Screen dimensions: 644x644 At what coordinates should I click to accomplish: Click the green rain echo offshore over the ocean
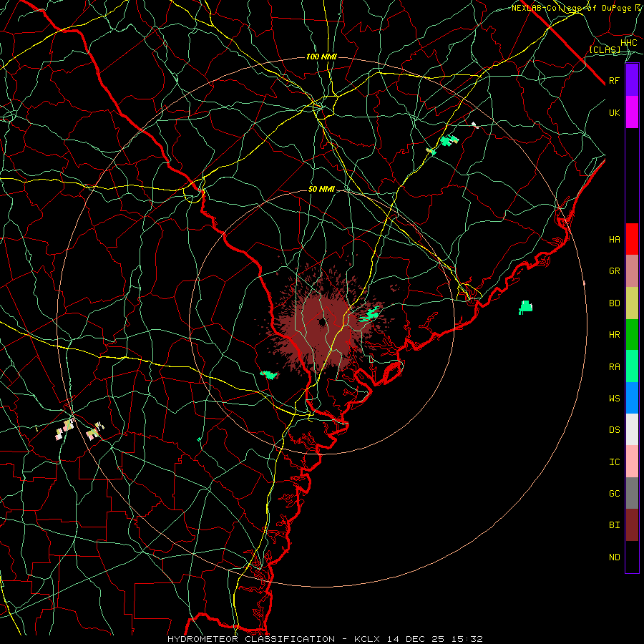526,307
